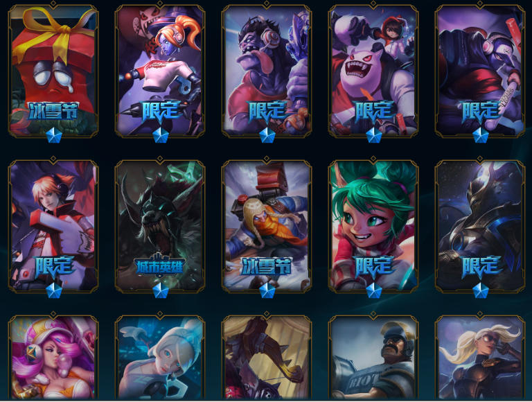This screenshot has width=532, height=402.
Task: Click the blue gem under gorilla card
Action: 267,135
